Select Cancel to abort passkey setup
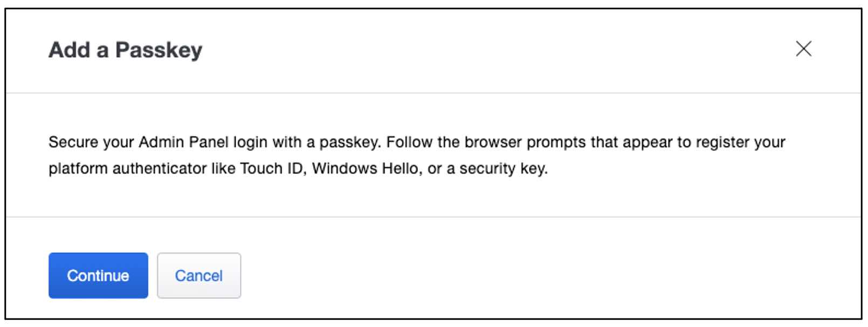This screenshot has height=327, width=868. pos(199,275)
